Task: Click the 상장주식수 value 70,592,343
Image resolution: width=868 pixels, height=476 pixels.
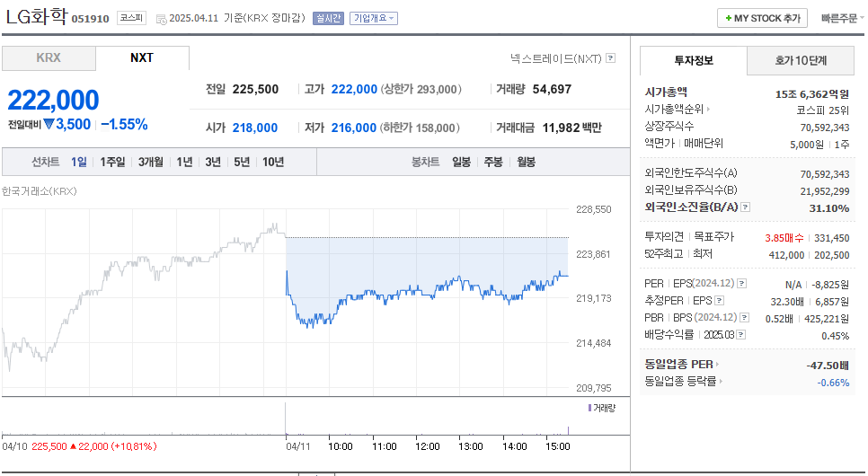Action: pyautogui.click(x=825, y=128)
